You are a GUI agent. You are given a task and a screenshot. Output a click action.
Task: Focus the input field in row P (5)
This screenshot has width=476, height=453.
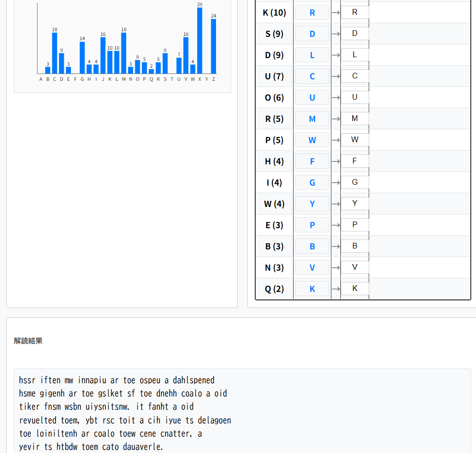(355, 140)
